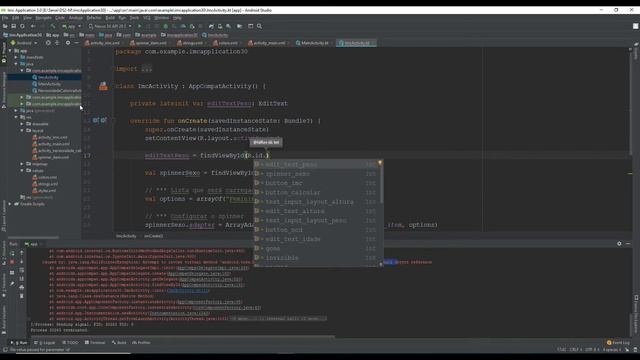Select strings.xml in the values folder

click(48, 184)
